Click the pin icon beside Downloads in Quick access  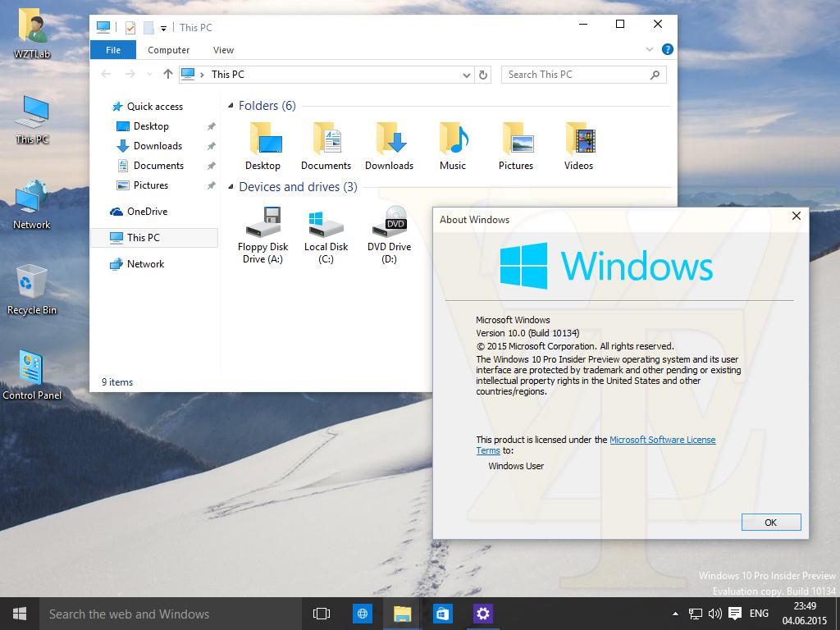(211, 146)
